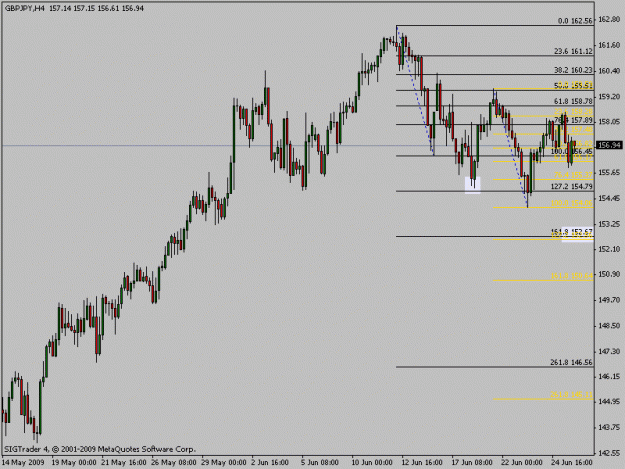Viewport: 625px width, 469px height.
Task: Click the 150.90 price axis label
Action: [x=609, y=274]
